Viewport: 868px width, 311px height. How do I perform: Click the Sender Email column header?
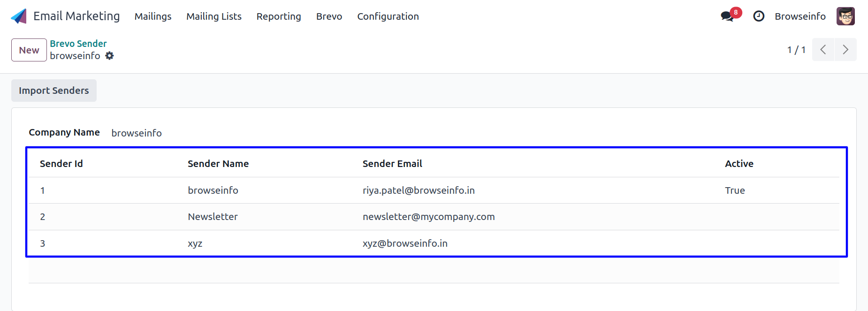392,164
